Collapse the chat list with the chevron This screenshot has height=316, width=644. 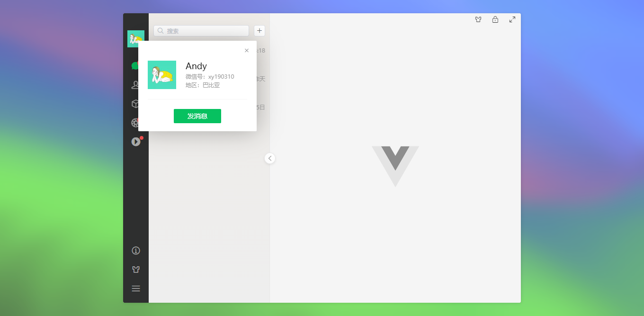pos(270,158)
